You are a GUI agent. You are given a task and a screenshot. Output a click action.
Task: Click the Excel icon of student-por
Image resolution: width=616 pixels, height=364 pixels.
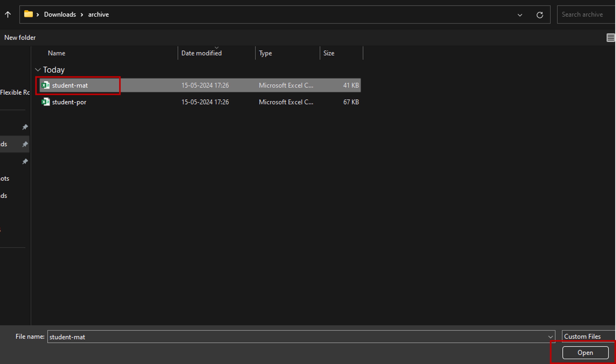(46, 102)
